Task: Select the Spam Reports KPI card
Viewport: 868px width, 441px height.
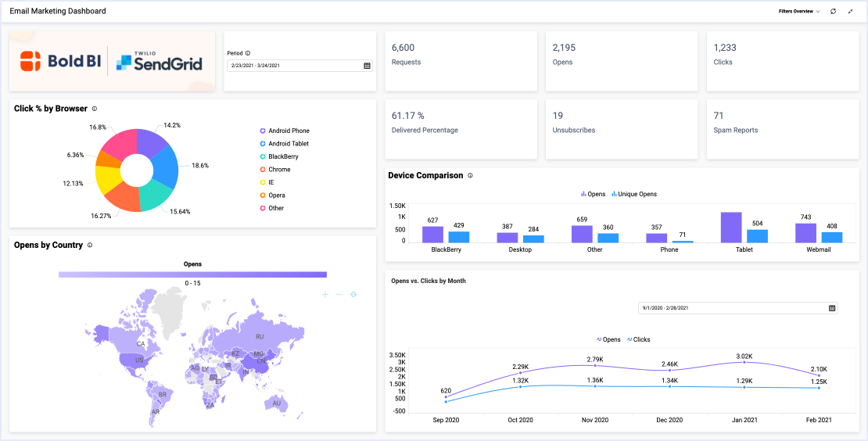Action: pos(782,129)
